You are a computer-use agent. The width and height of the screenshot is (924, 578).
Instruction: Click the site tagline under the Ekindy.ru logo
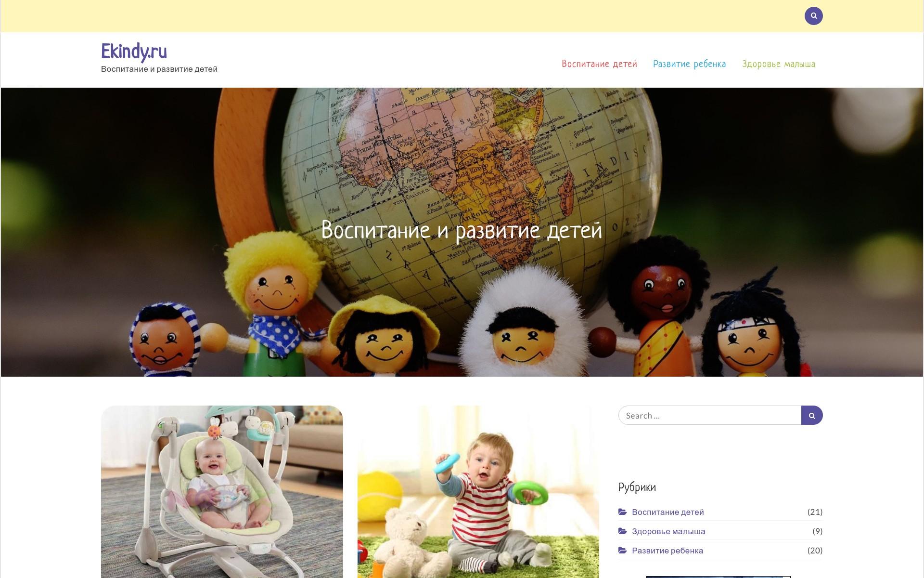click(159, 69)
